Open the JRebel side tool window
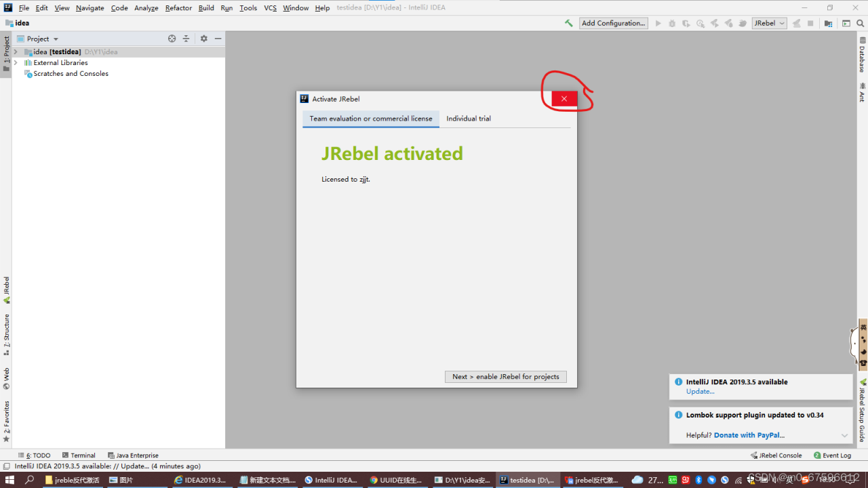 (x=6, y=290)
